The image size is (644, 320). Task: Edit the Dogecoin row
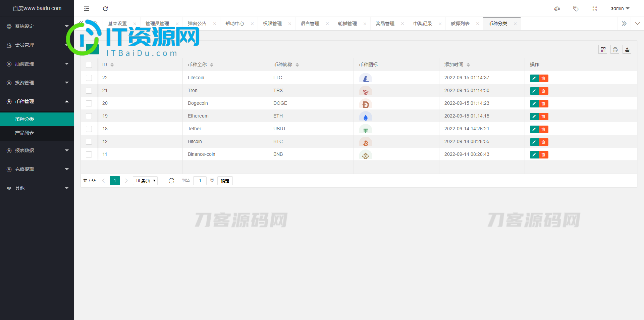(534, 104)
